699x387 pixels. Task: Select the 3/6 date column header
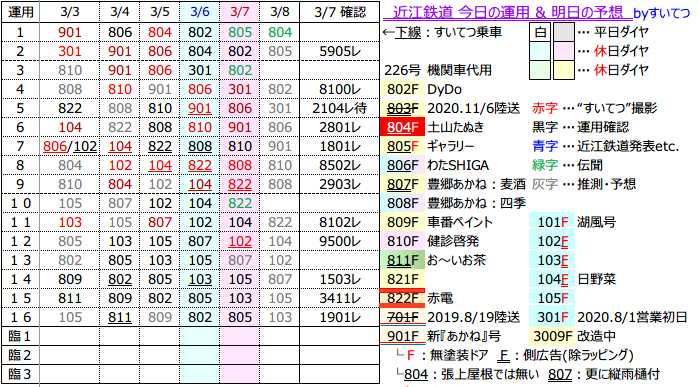pos(200,12)
